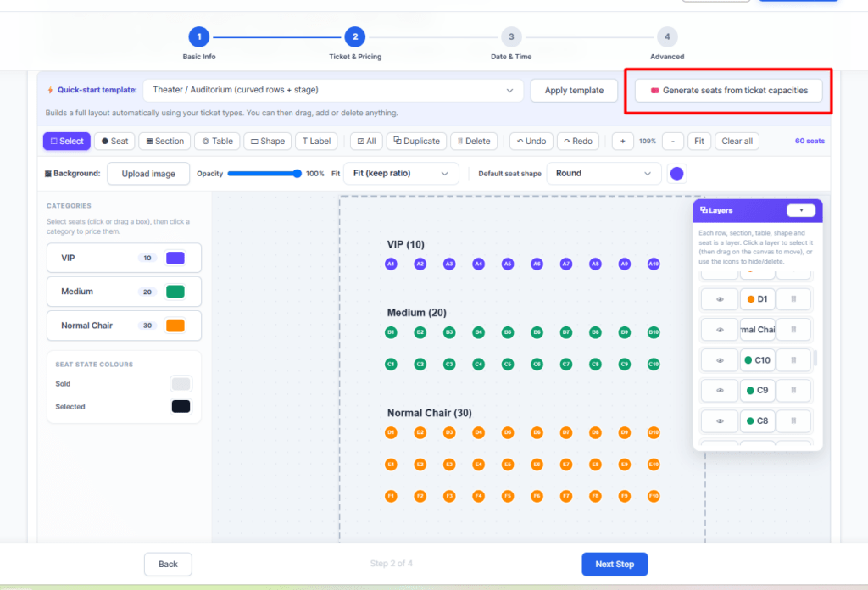Undo the last action
The image size is (868, 590).
tap(531, 141)
